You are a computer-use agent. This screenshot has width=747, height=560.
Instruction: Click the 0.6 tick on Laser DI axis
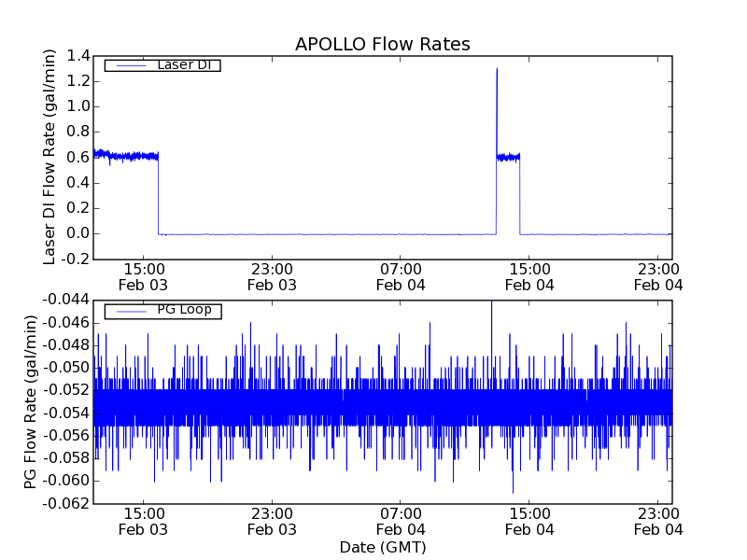78,157
